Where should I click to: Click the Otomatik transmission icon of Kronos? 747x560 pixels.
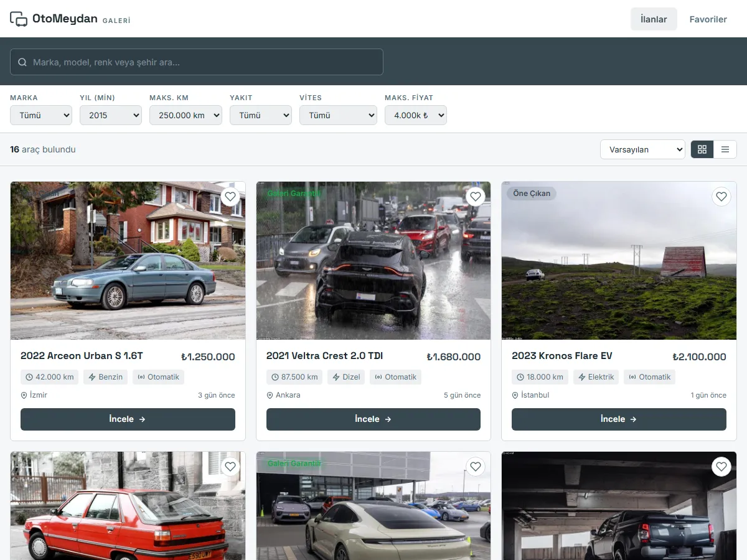[x=632, y=377]
